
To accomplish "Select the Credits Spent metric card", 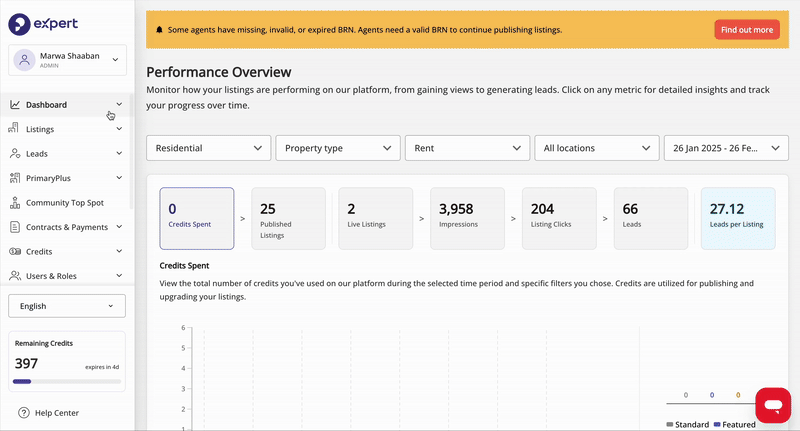I will point(197,218).
